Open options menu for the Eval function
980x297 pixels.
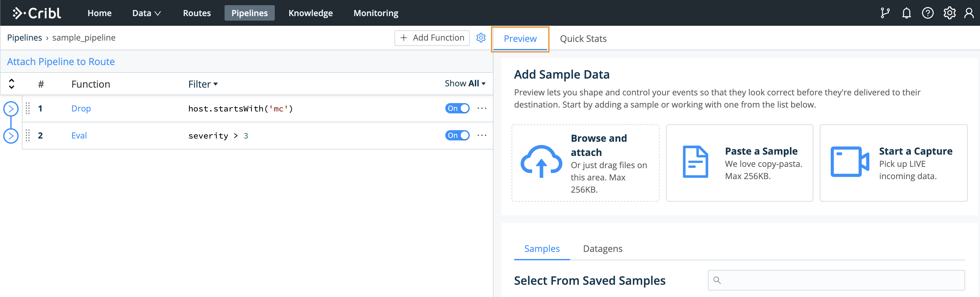tap(482, 136)
